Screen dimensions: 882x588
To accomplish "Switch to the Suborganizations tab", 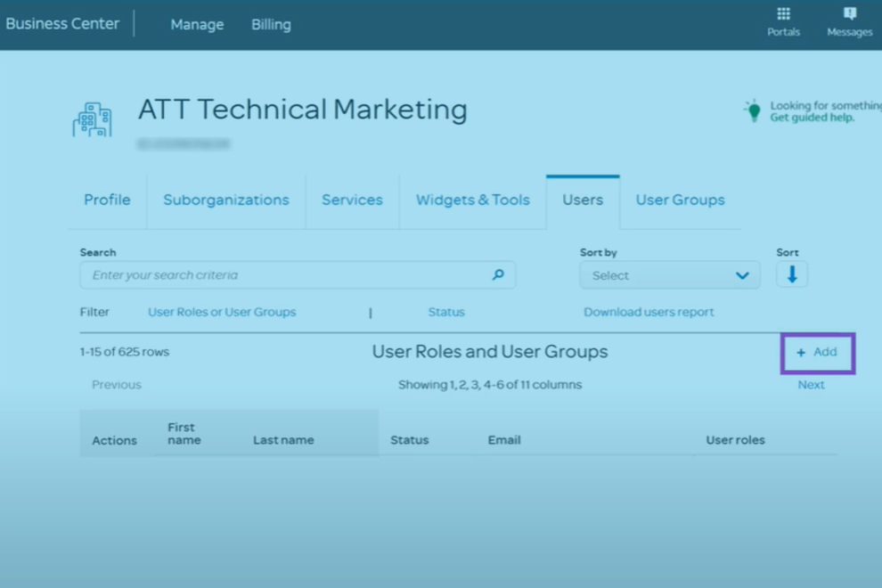I will (226, 200).
